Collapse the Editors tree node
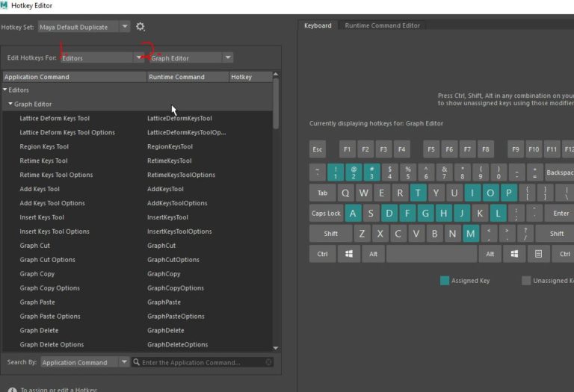Viewport: 574px width, 392px height. [x=5, y=90]
